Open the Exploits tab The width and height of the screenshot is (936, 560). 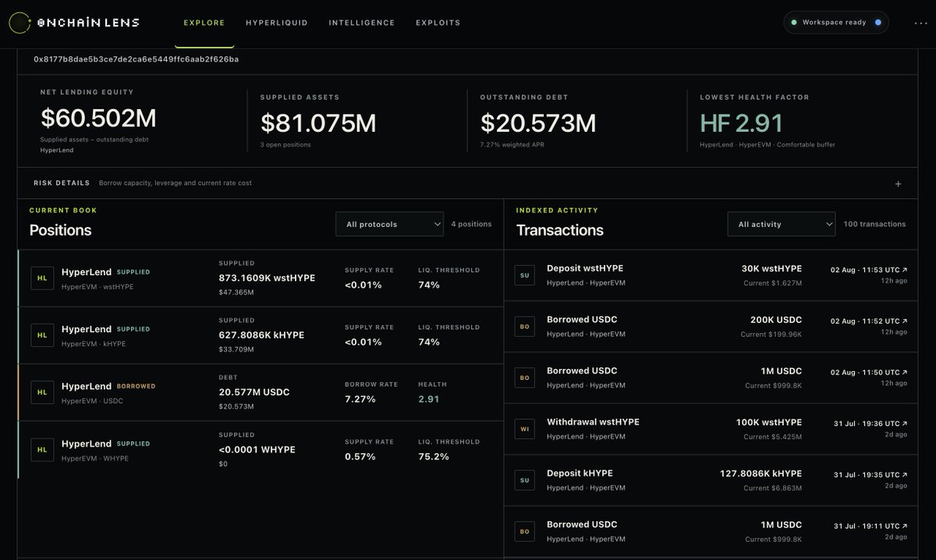point(438,23)
